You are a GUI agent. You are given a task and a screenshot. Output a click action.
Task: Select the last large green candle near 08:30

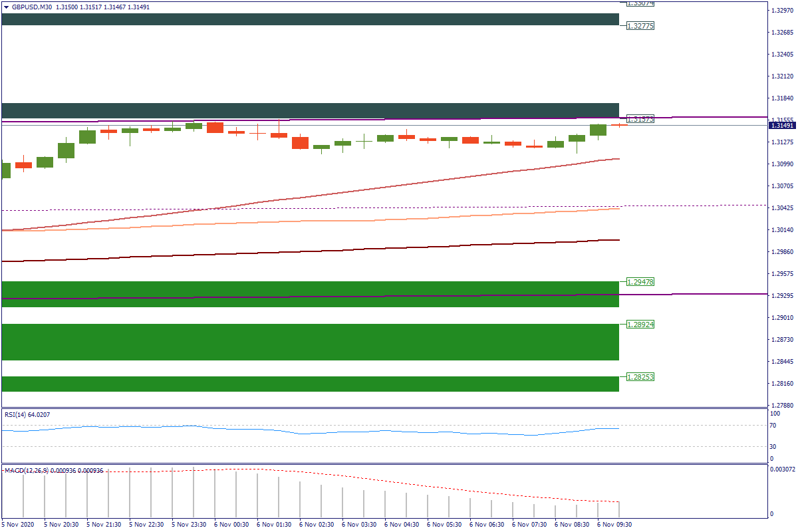[598, 130]
